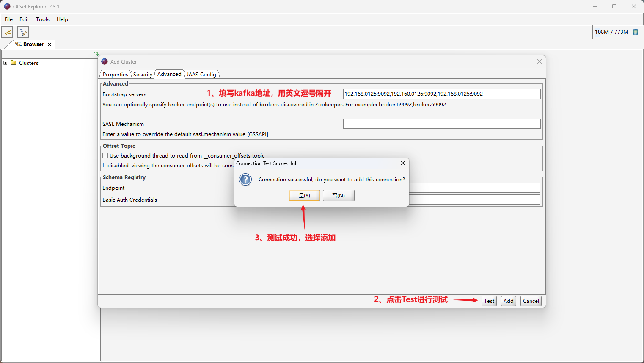Click the 是(Y) button to add the connection

click(304, 195)
